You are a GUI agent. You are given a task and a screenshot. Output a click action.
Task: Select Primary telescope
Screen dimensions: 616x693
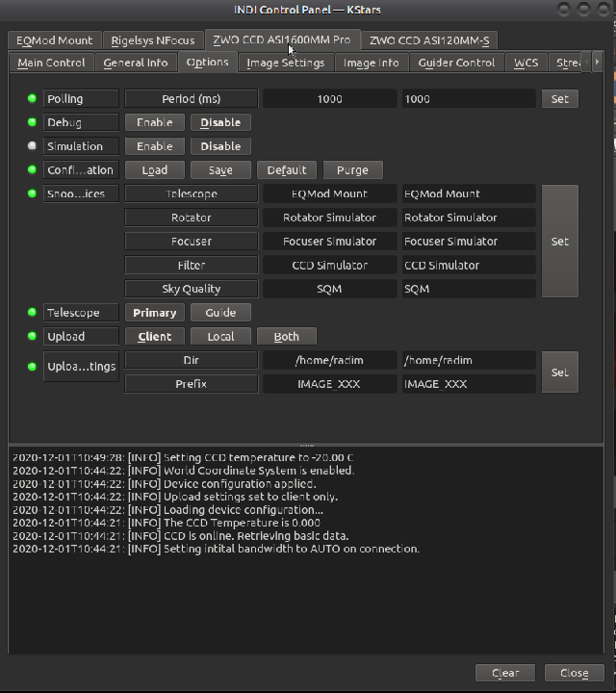click(x=155, y=313)
